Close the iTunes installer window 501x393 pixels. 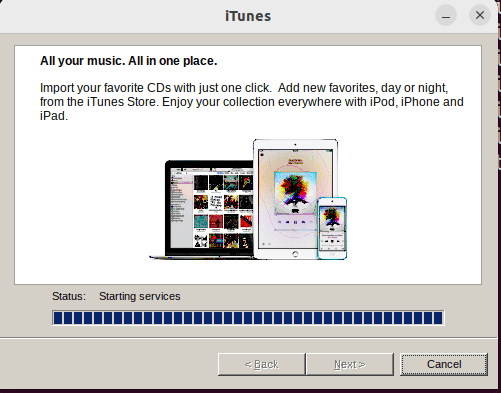(480, 15)
